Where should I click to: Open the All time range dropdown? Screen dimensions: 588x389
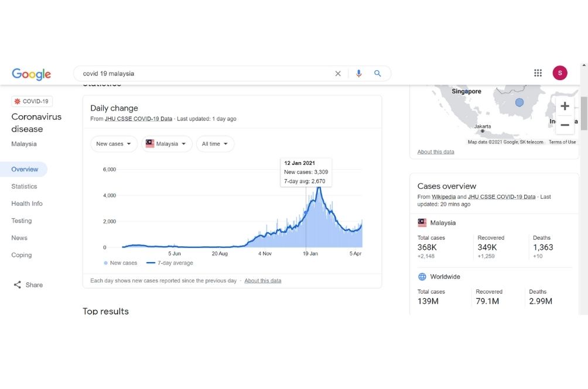point(215,144)
